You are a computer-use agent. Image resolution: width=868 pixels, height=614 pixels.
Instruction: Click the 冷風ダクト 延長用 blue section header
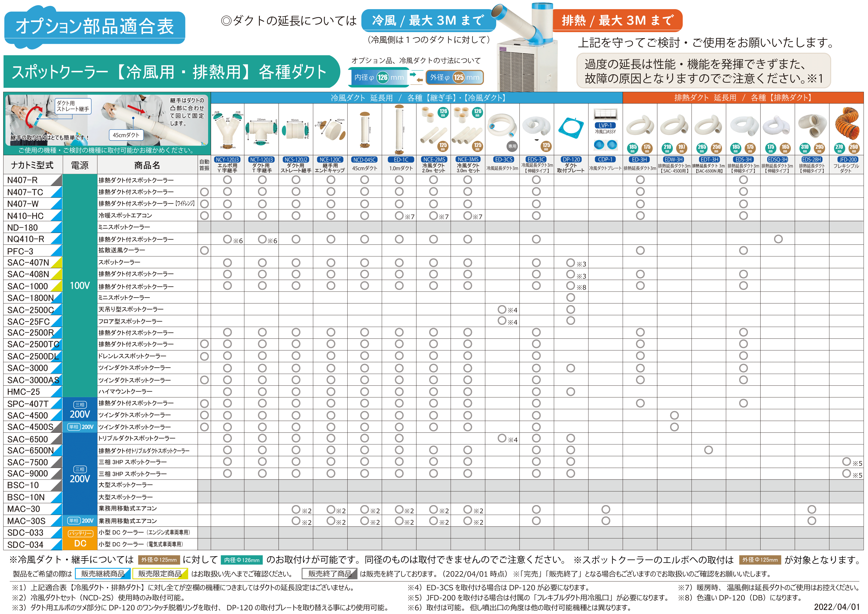pos(417,98)
